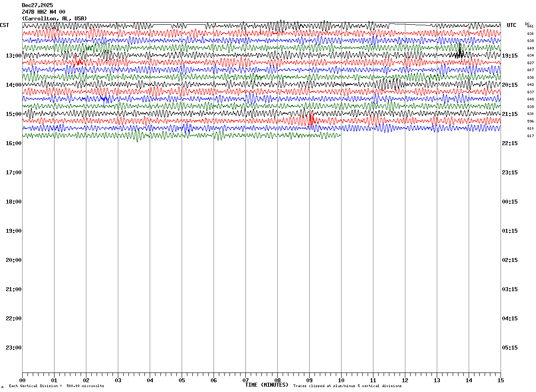Click the DC offset value 661

click(x=530, y=26)
